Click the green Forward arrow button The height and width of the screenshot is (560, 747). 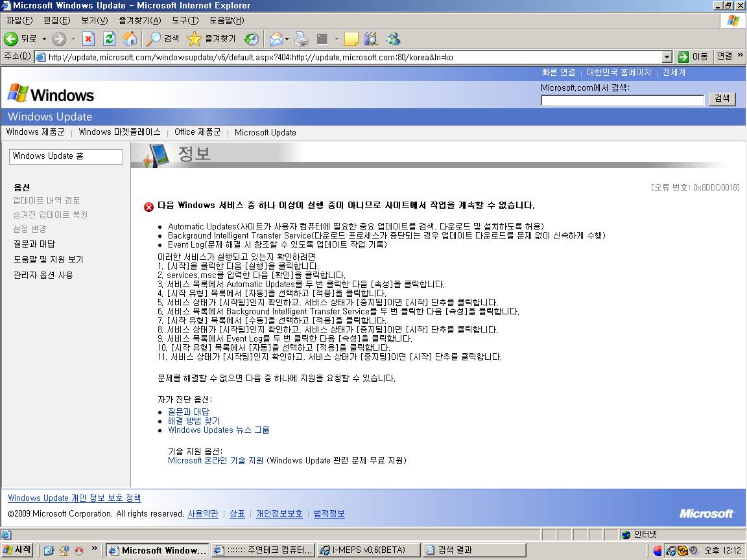point(58,39)
